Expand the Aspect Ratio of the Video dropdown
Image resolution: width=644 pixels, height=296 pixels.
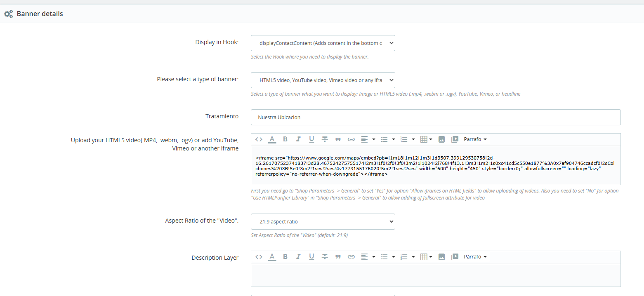(323, 222)
